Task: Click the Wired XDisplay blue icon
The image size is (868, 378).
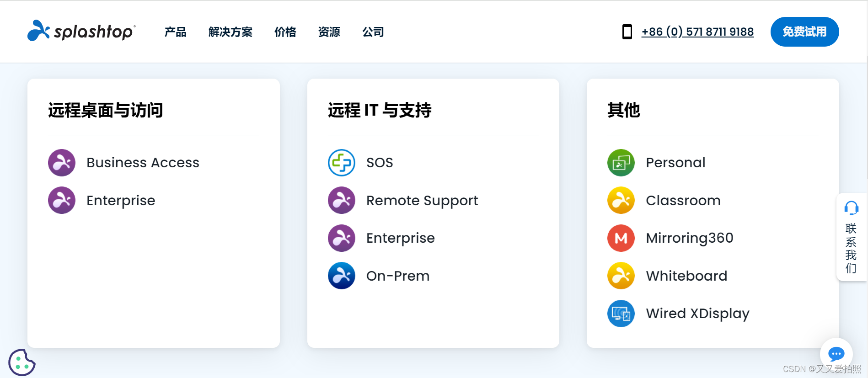Action: [x=621, y=314]
